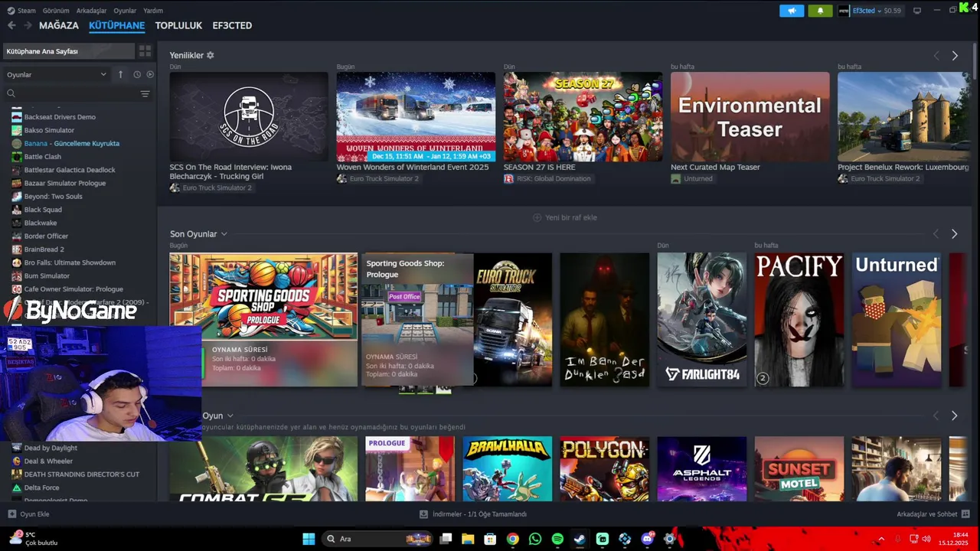Open File Explorer from taskbar

click(468, 539)
